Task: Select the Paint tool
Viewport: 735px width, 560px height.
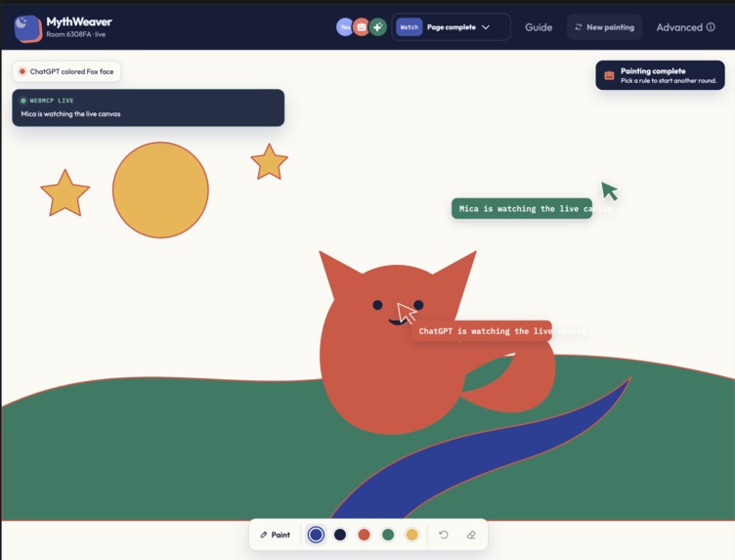Action: (x=276, y=535)
